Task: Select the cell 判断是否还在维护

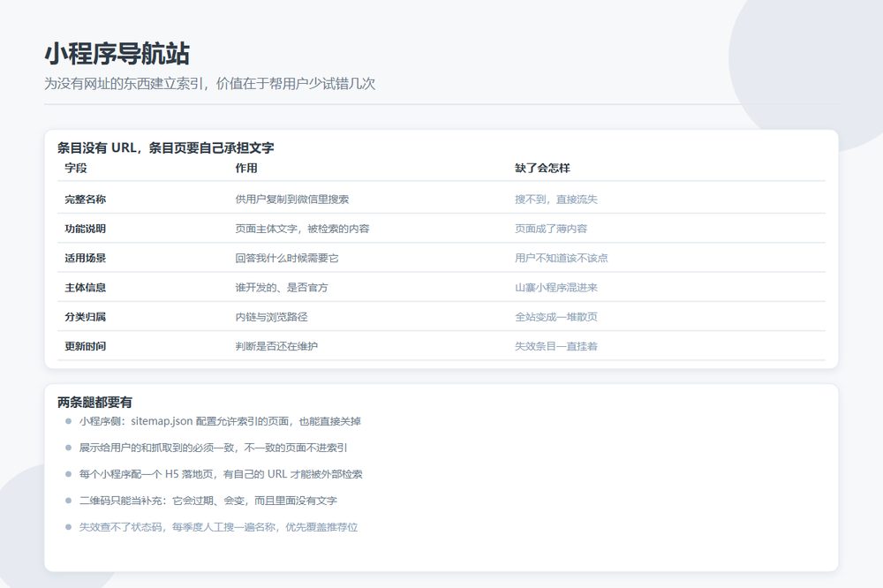Action: coord(276,346)
